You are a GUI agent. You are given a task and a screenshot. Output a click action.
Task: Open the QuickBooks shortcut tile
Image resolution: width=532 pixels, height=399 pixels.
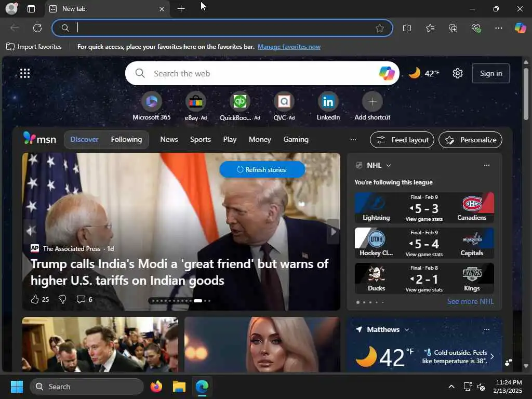coord(240,106)
